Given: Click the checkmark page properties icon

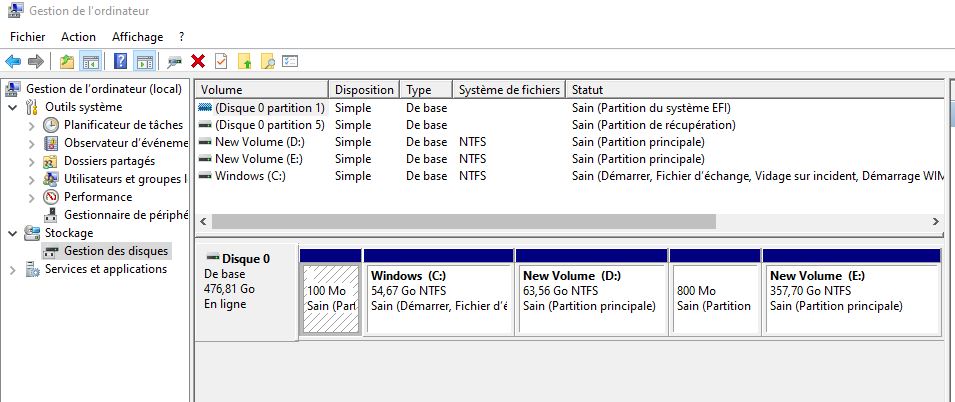Looking at the screenshot, I should (221, 62).
